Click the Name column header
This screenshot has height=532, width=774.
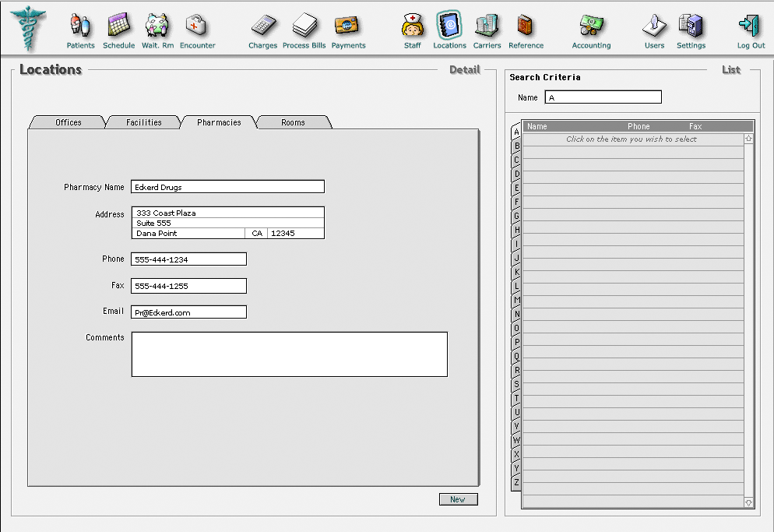point(537,126)
